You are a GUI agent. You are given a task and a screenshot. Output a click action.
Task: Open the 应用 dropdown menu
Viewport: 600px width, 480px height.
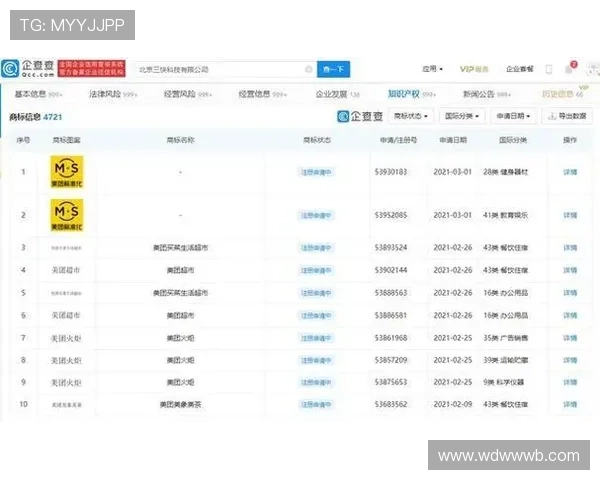click(x=433, y=69)
